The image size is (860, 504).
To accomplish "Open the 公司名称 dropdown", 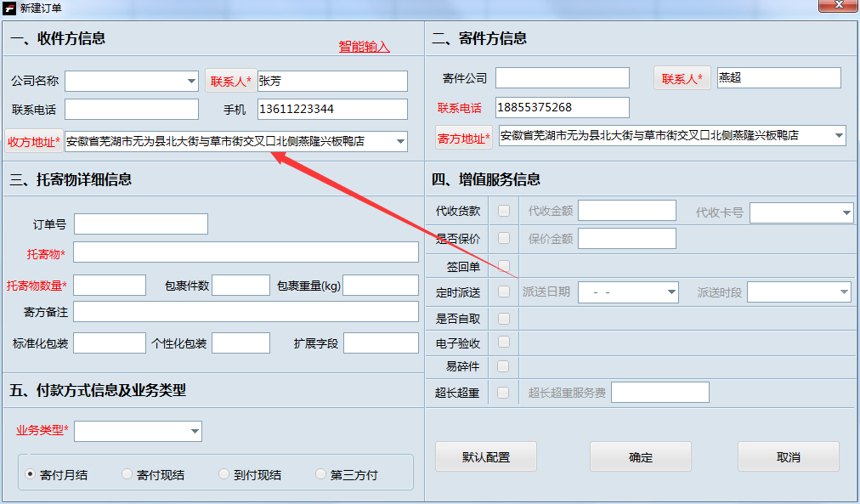I will coord(192,80).
